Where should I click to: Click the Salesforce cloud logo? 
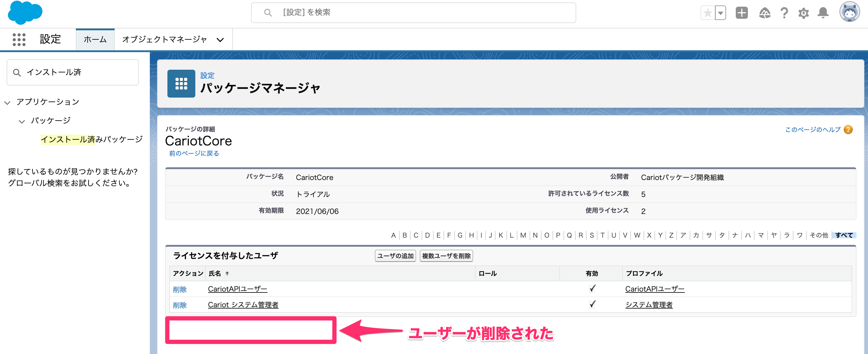pos(25,12)
